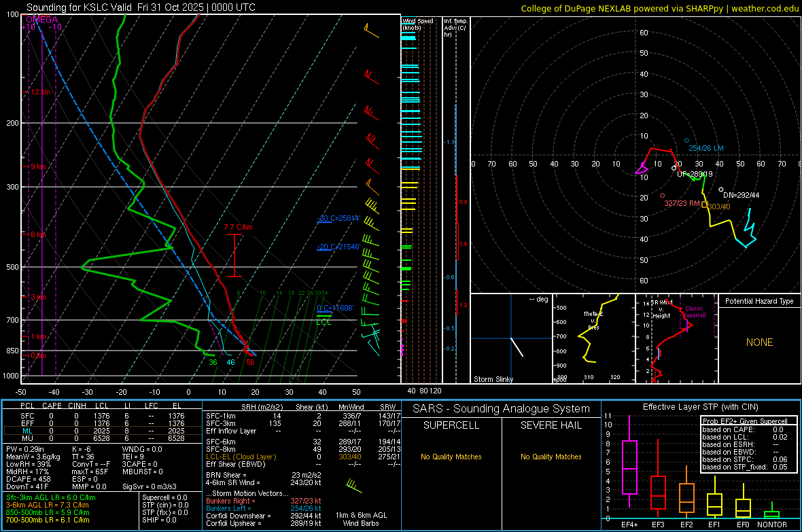Click the SFC parcel row
802x532 pixels.
point(103,416)
